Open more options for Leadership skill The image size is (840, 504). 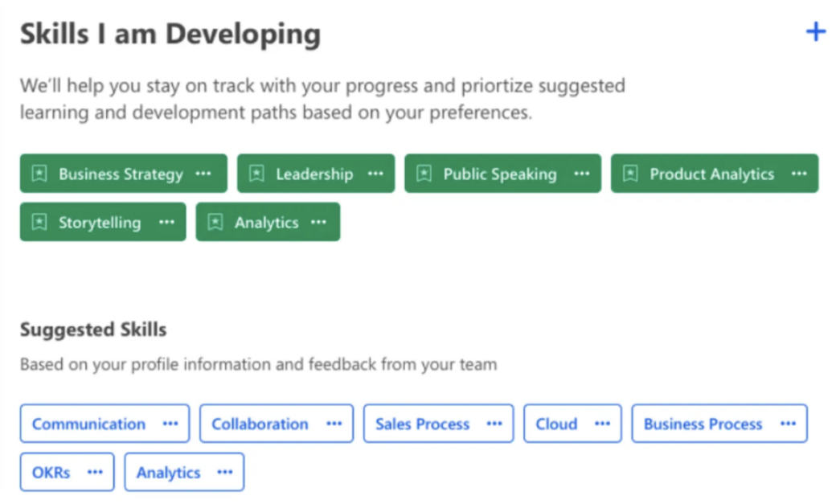375,174
